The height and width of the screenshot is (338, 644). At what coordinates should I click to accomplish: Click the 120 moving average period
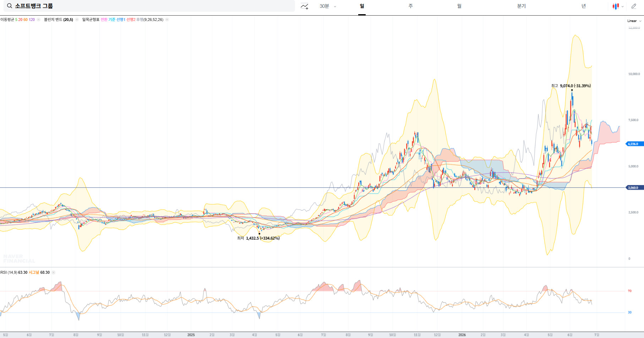32,20
